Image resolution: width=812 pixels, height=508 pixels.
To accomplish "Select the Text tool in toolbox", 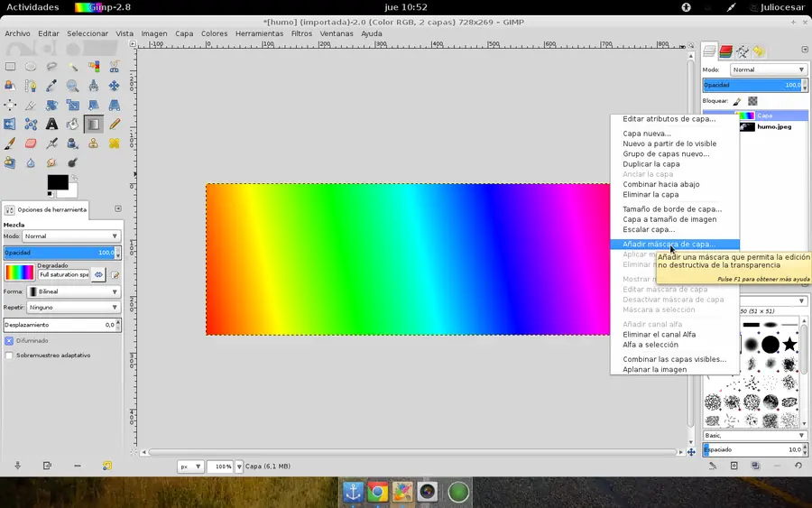I will tap(51, 125).
